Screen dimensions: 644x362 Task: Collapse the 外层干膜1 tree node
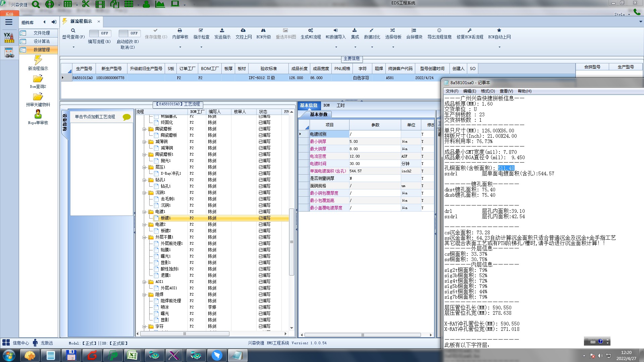click(x=144, y=237)
